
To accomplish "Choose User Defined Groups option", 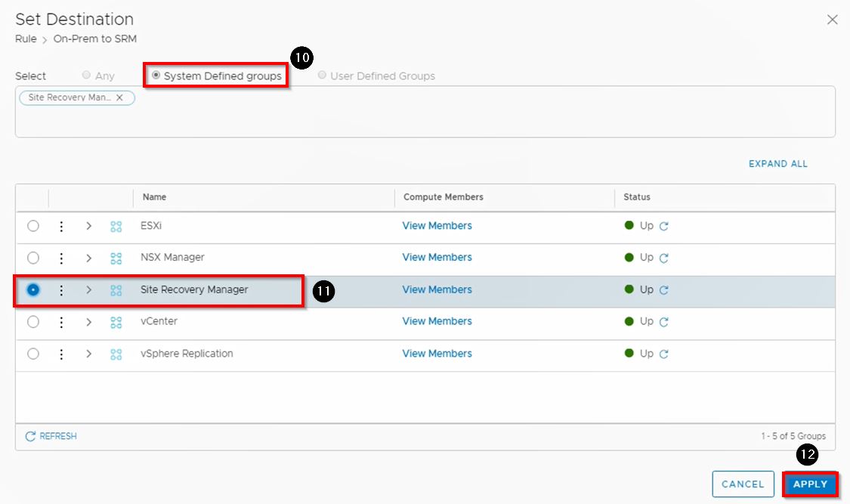I will point(323,76).
